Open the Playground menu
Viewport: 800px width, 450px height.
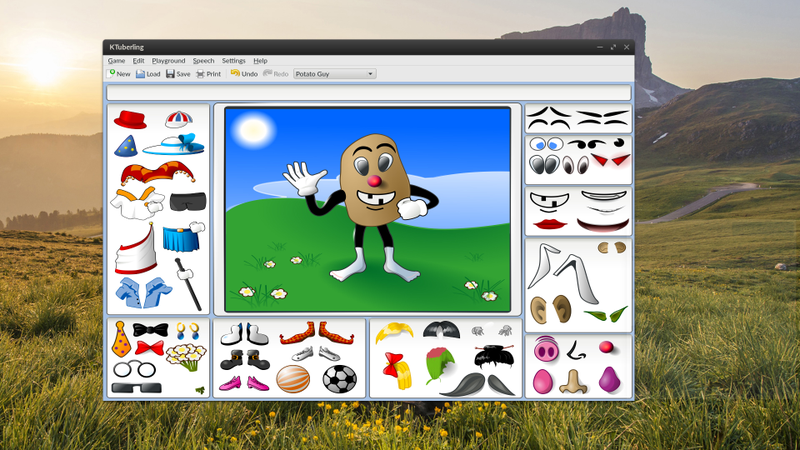click(x=168, y=61)
